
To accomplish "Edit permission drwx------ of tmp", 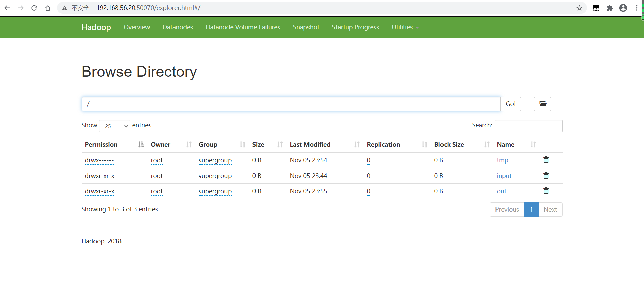I will (x=99, y=160).
